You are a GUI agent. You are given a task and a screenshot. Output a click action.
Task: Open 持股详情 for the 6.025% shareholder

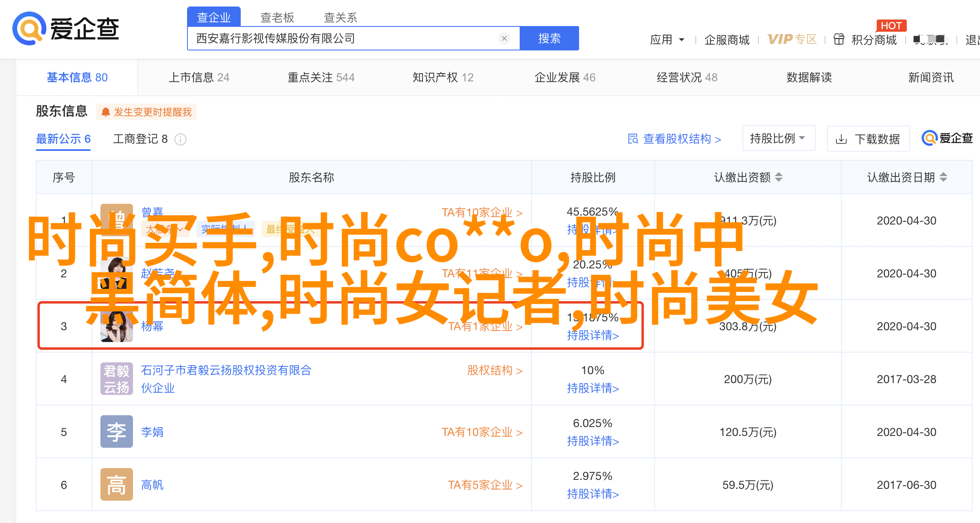593,441
